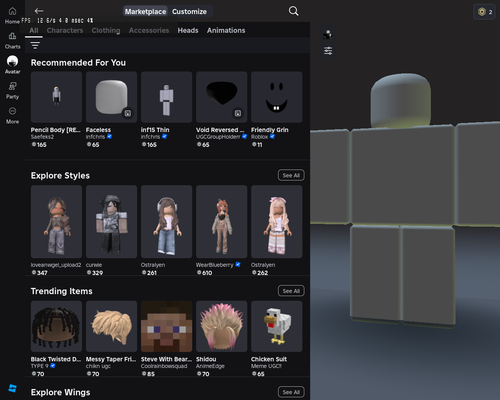Open the loveanwgel_upload2 style avatar
The width and height of the screenshot is (500, 400).
point(56,222)
